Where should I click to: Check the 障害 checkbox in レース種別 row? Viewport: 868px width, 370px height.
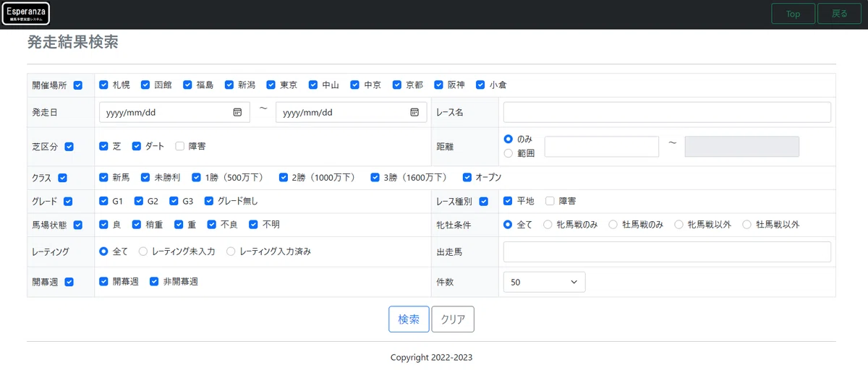coord(550,201)
